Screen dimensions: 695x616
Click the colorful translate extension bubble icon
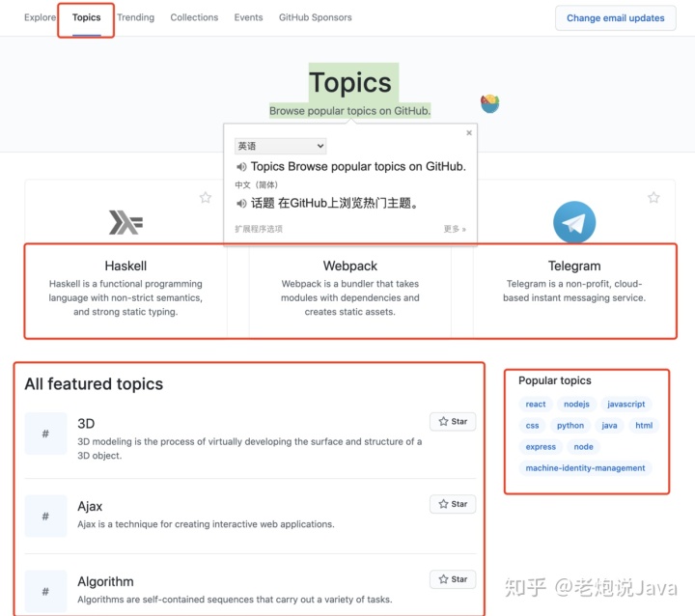pyautogui.click(x=489, y=103)
